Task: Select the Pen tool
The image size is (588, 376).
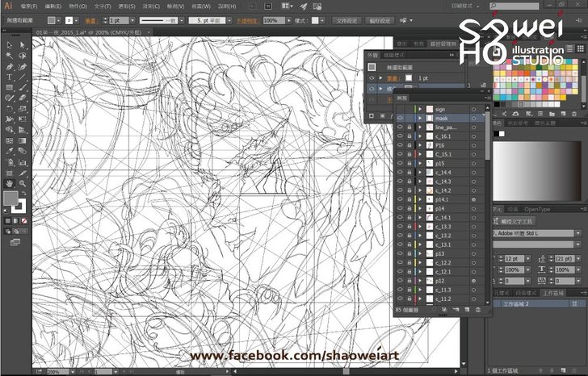Action: click(9, 67)
